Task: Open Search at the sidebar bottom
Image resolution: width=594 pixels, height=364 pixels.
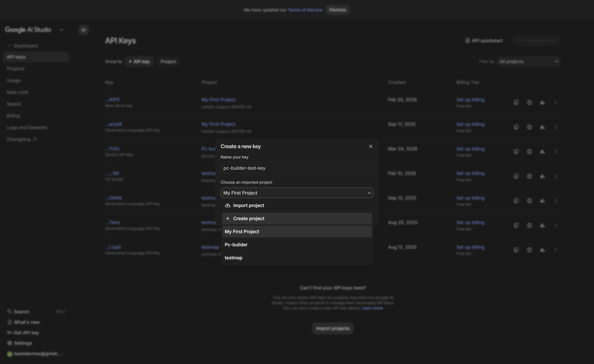Action: [36, 312]
